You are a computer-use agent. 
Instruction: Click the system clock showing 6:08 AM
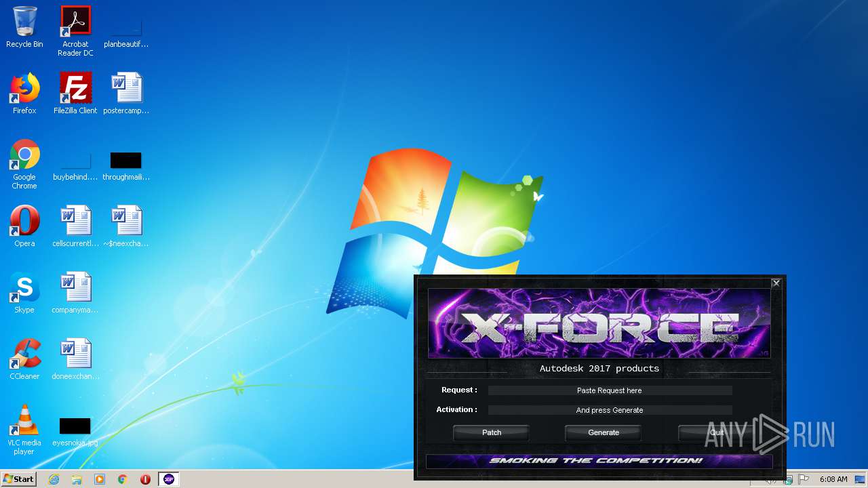click(x=833, y=479)
